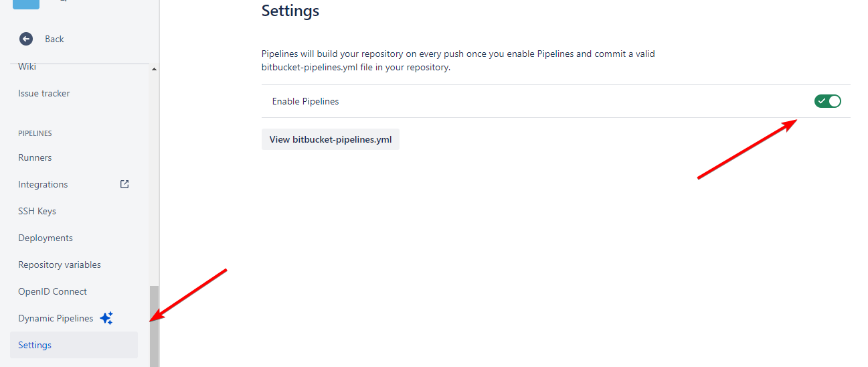
Task: Click the Back text link
Action: pos(54,39)
